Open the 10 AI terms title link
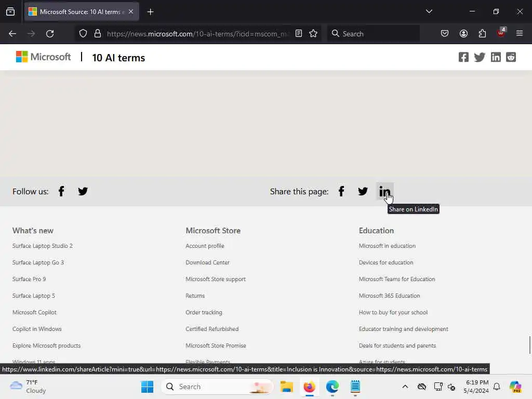Screen dimensions: 532x399 [x=118, y=58]
